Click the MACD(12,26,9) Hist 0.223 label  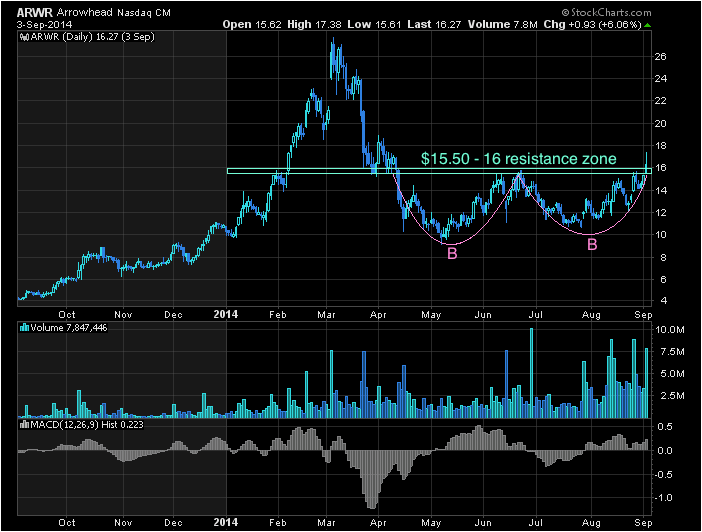click(x=87, y=424)
